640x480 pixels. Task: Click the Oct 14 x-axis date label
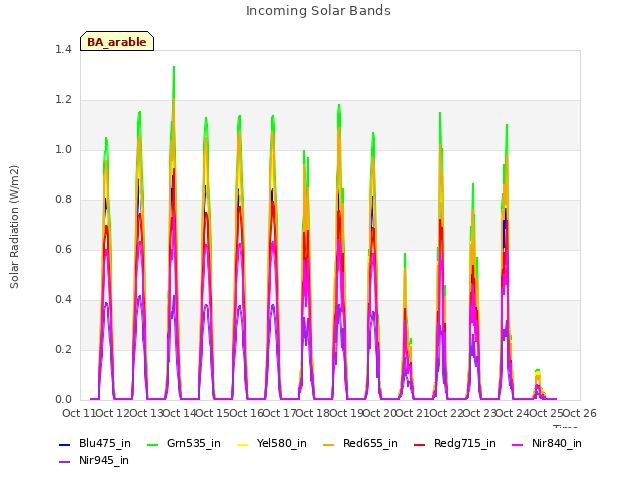pos(180,413)
